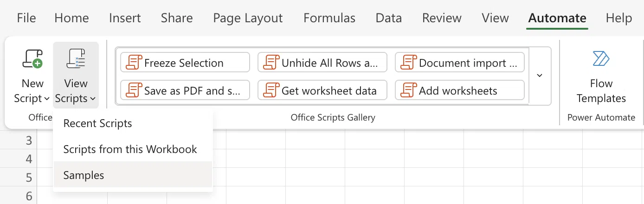
Task: Open the Save as PDF script
Action: click(x=185, y=90)
